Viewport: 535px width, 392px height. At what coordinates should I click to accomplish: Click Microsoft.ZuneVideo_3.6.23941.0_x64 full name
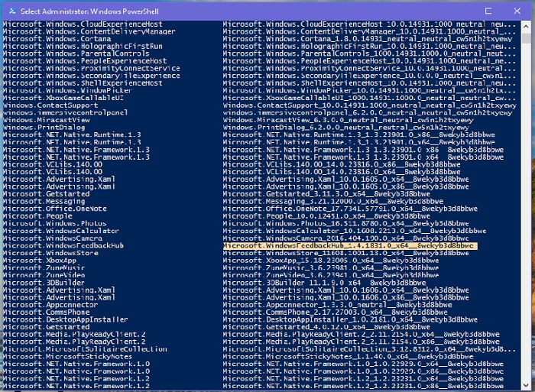click(331, 275)
